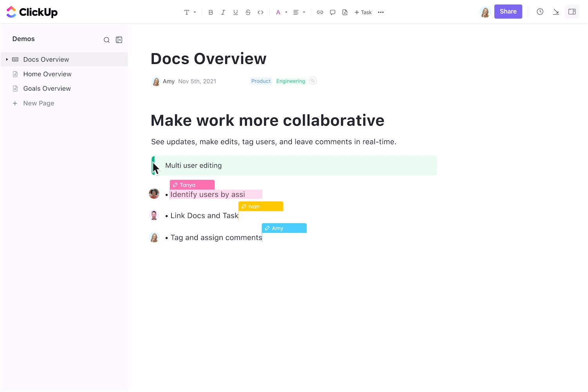
Task: Add a comment from toolbar
Action: [332, 12]
